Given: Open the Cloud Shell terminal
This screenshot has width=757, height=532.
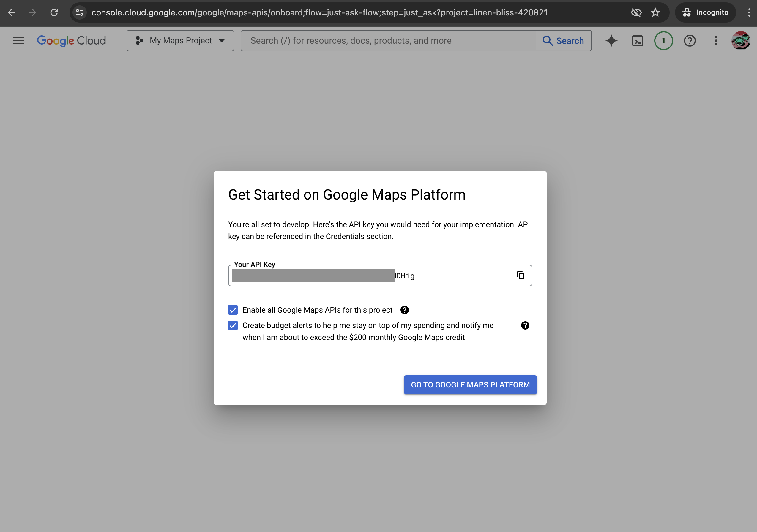Looking at the screenshot, I should coord(638,40).
